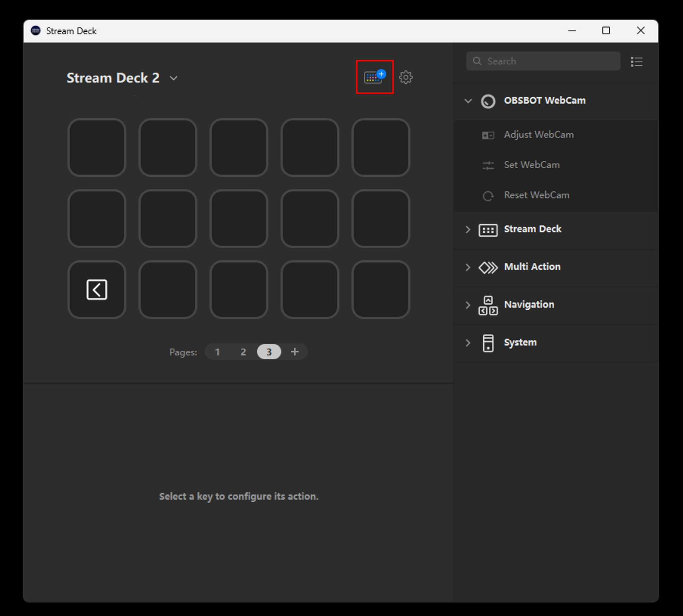Viewport: 683px width, 616px height.
Task: Add a new page with plus button
Action: [x=295, y=352]
